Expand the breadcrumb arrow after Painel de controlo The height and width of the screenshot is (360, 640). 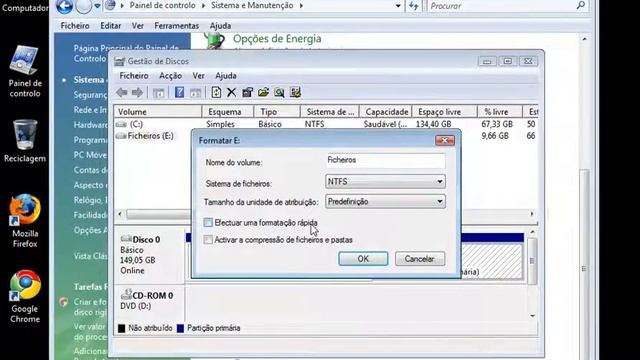[x=203, y=6]
